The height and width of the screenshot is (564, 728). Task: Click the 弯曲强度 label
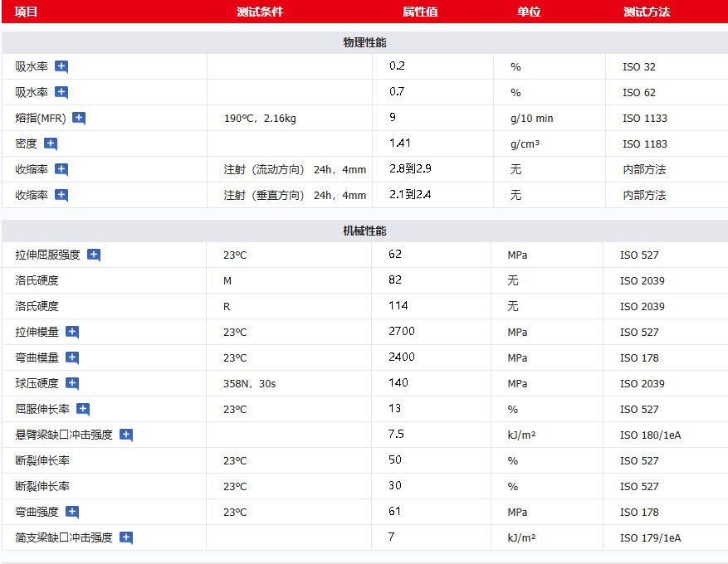[x=37, y=512]
